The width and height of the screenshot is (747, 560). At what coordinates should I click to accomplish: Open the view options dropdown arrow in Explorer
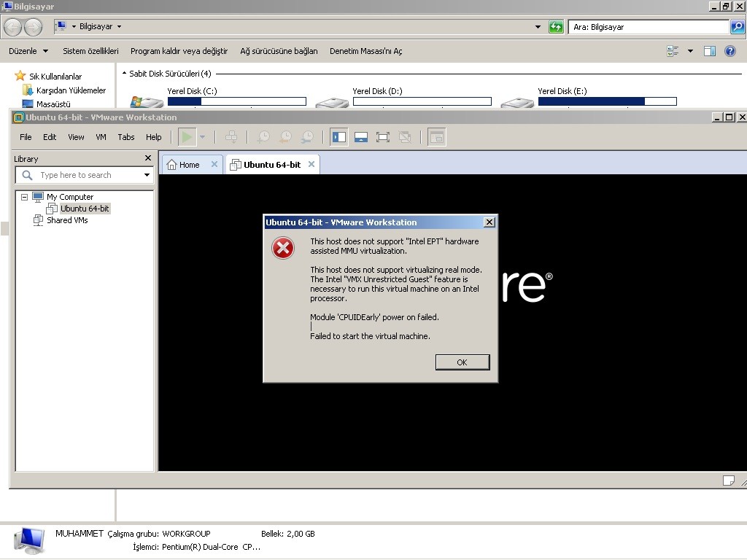690,51
